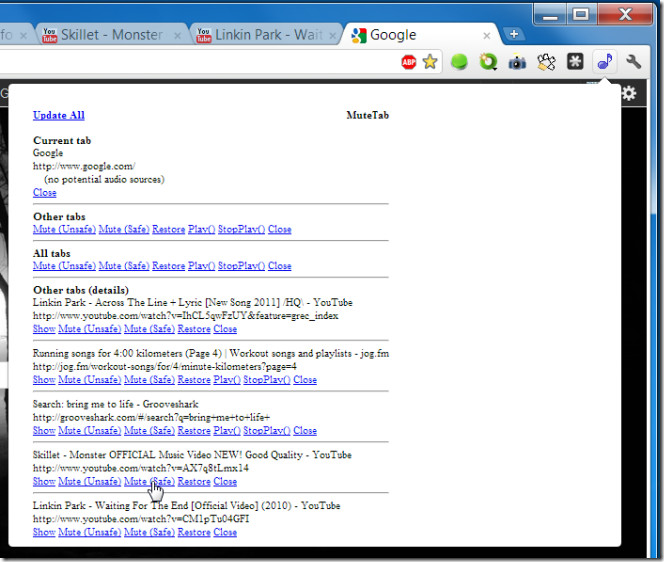The image size is (664, 562).
Task: Mute (Unsafe) the Skillet Monster tab
Action: (x=90, y=482)
